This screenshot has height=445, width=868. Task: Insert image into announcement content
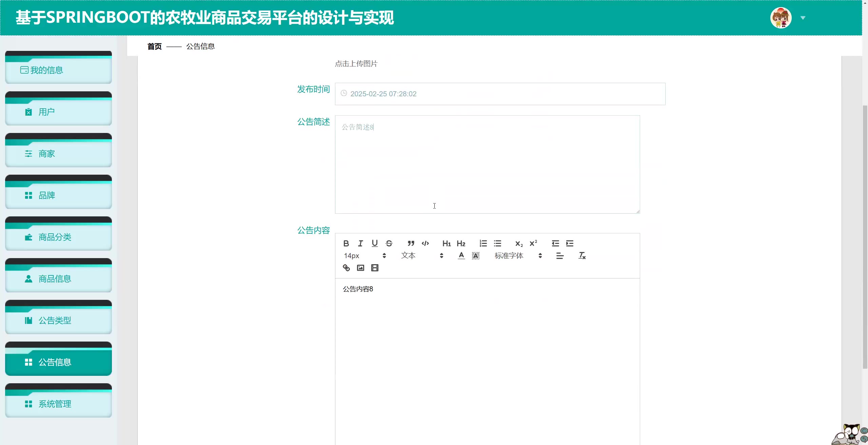[x=360, y=268]
